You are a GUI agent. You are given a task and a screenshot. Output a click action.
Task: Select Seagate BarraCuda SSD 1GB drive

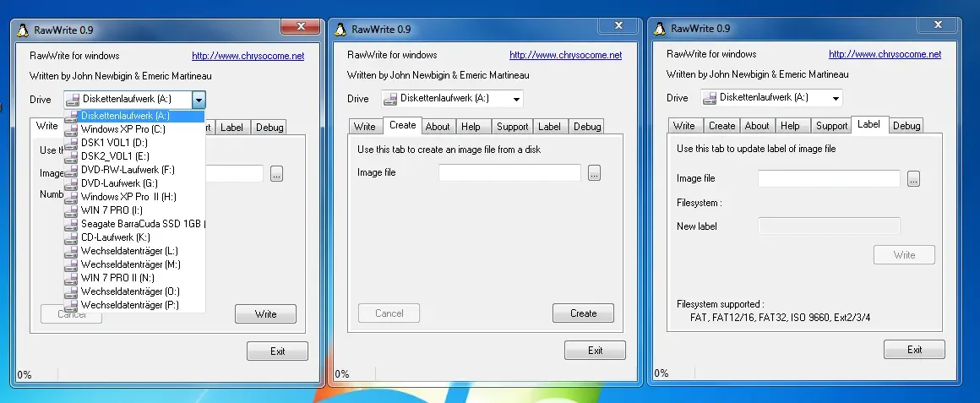click(x=133, y=224)
